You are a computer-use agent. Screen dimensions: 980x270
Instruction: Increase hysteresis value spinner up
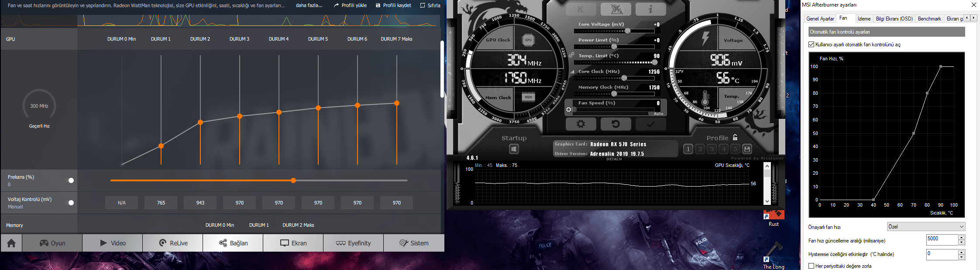click(x=961, y=252)
